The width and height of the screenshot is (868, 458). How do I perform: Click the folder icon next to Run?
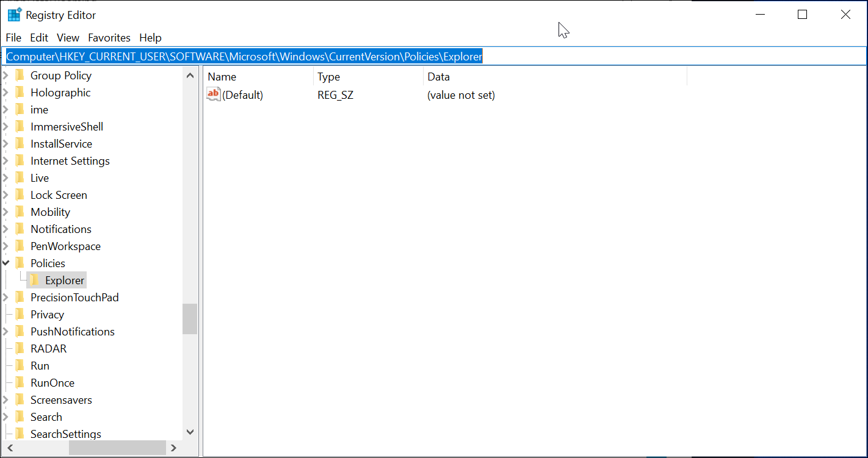pos(20,366)
